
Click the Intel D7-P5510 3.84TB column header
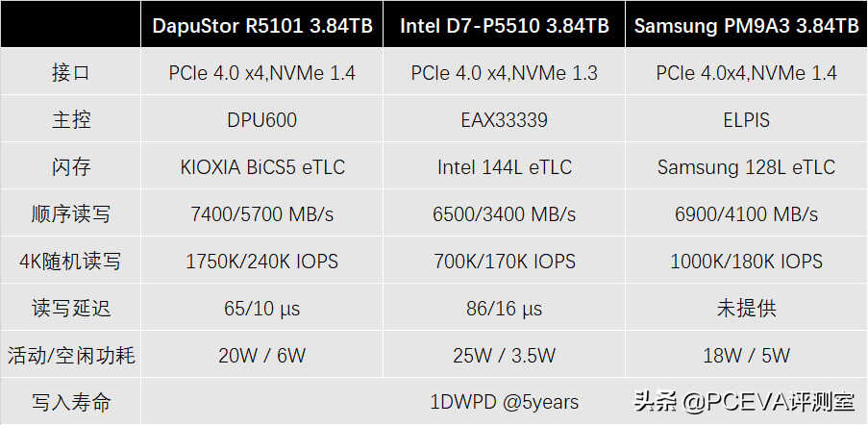point(505,25)
